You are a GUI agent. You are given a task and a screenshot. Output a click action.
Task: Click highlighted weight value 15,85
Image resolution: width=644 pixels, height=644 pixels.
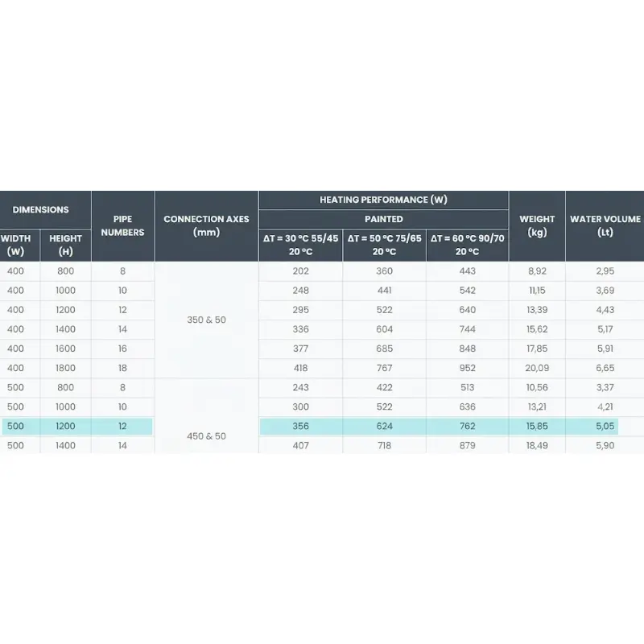point(537,427)
